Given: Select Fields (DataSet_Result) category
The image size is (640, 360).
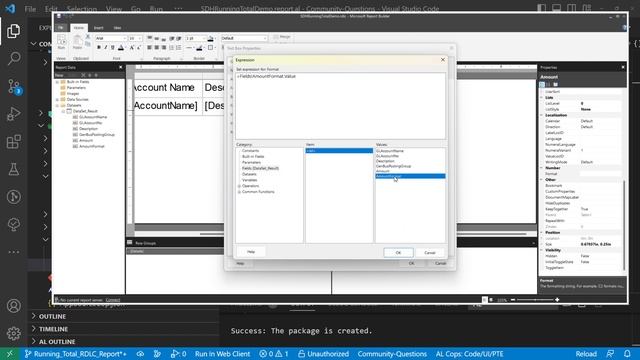Looking at the screenshot, I should (260, 168).
